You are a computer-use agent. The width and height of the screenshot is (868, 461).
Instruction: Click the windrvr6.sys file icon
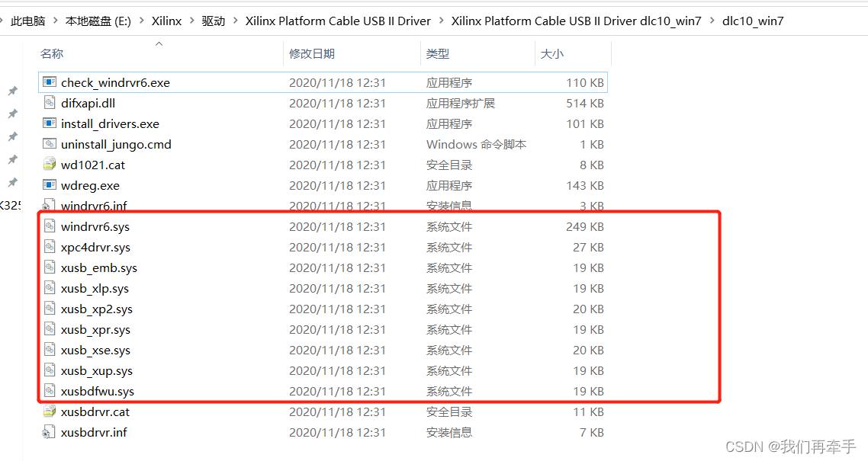50,226
